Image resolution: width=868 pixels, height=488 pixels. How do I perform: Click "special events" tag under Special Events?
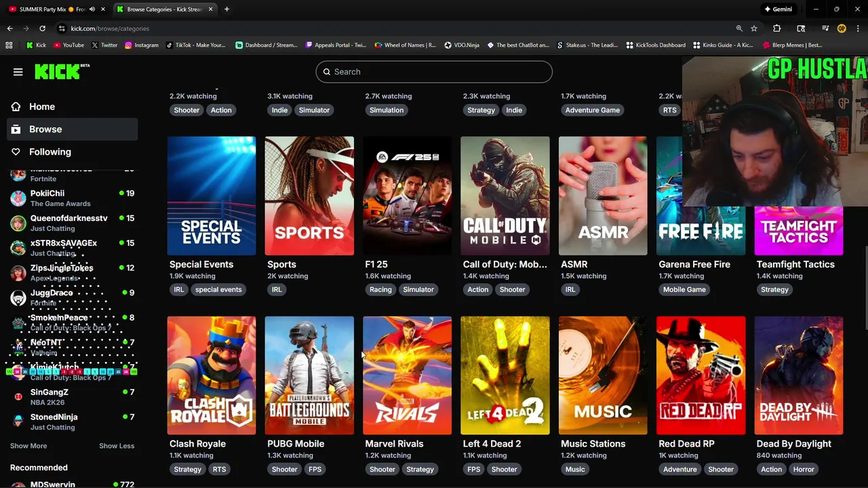218,289
